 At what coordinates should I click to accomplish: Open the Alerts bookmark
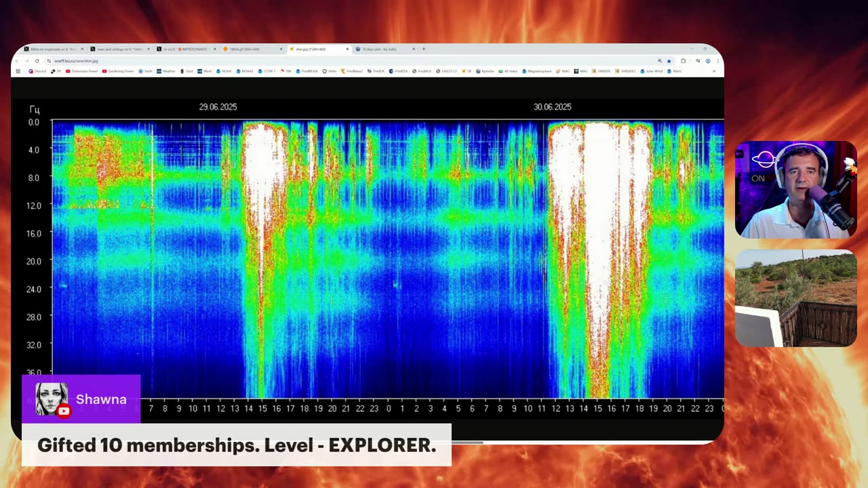click(673, 70)
